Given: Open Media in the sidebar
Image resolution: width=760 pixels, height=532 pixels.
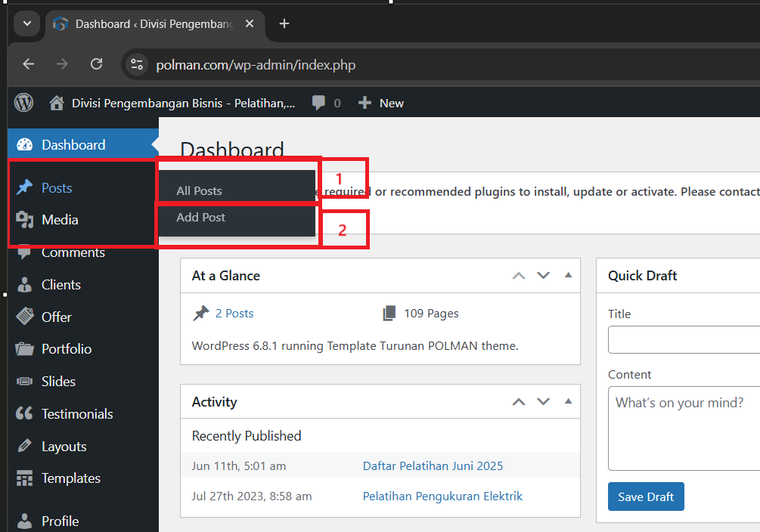Looking at the screenshot, I should click(60, 220).
